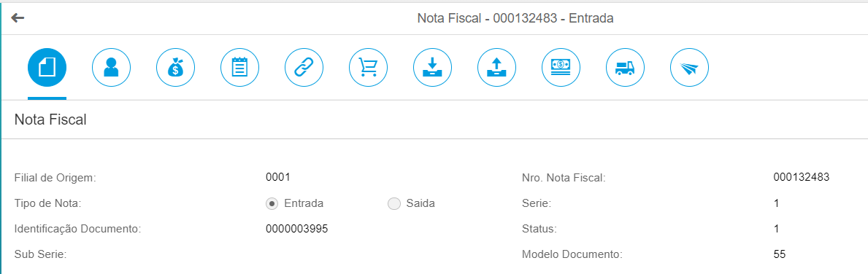The height and width of the screenshot is (274, 868).
Task: Open the outbox upload arrow icon
Action: coord(496,67)
